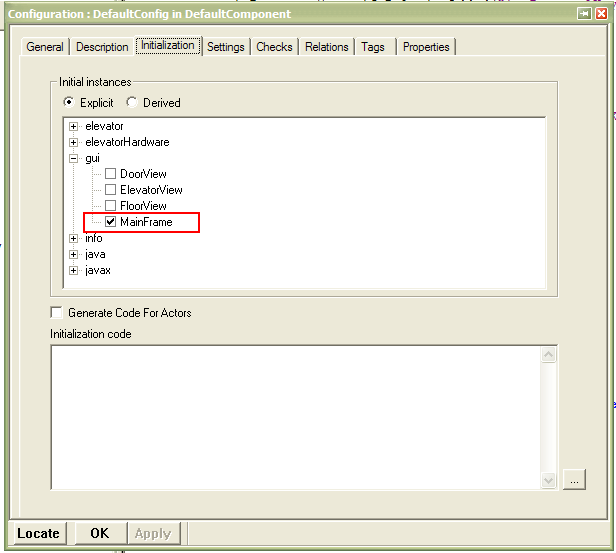Image resolution: width=616 pixels, height=553 pixels.
Task: Expand the javax package node
Action: point(73,271)
